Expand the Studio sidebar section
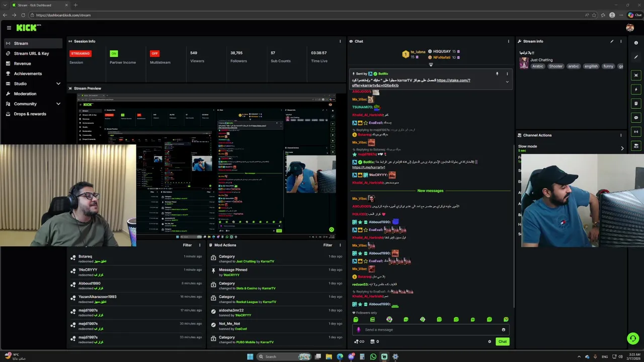The width and height of the screenshot is (644, 362). 58,83
